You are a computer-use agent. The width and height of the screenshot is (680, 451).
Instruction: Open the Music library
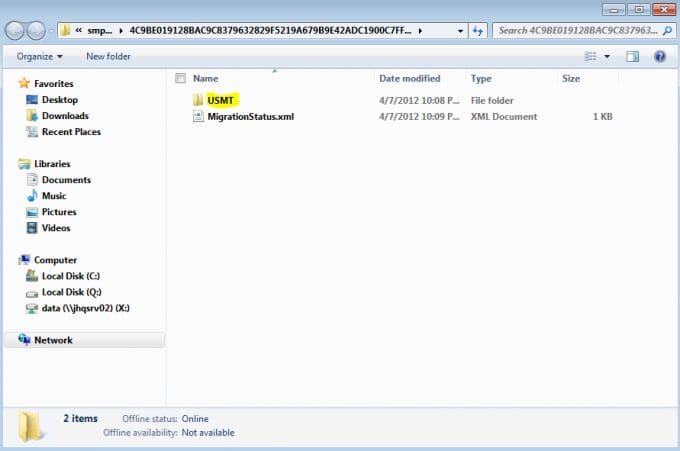(54, 196)
